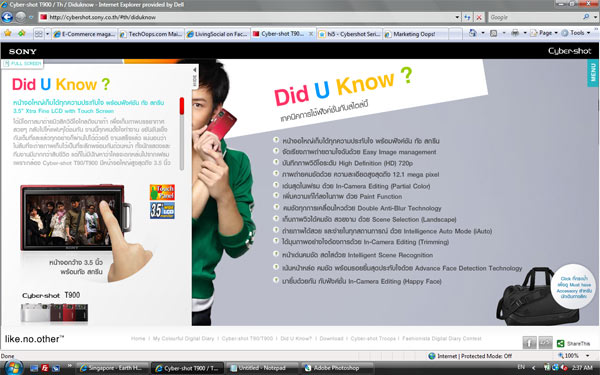This screenshot has width=600, height=375.
Task: Click the Print icon in command bar
Action: (x=515, y=33)
